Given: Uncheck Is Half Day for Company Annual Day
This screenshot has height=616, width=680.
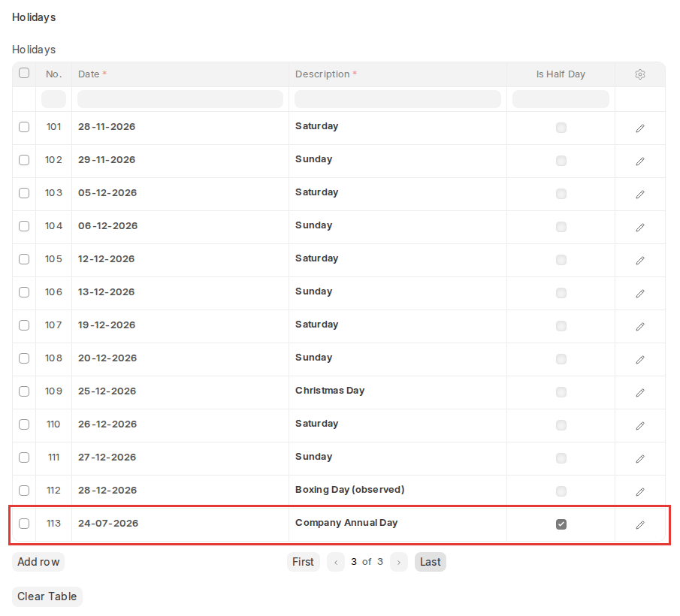Looking at the screenshot, I should (561, 524).
